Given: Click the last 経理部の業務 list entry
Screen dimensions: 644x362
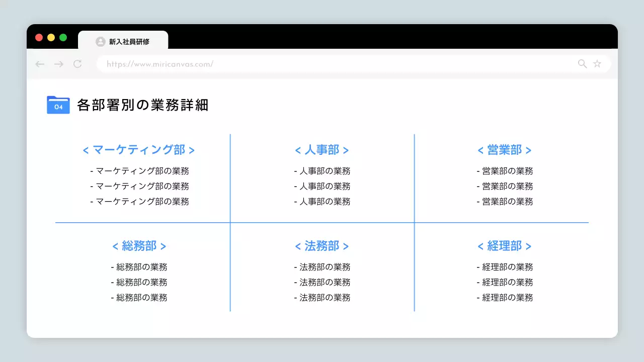Looking at the screenshot, I should point(505,297).
